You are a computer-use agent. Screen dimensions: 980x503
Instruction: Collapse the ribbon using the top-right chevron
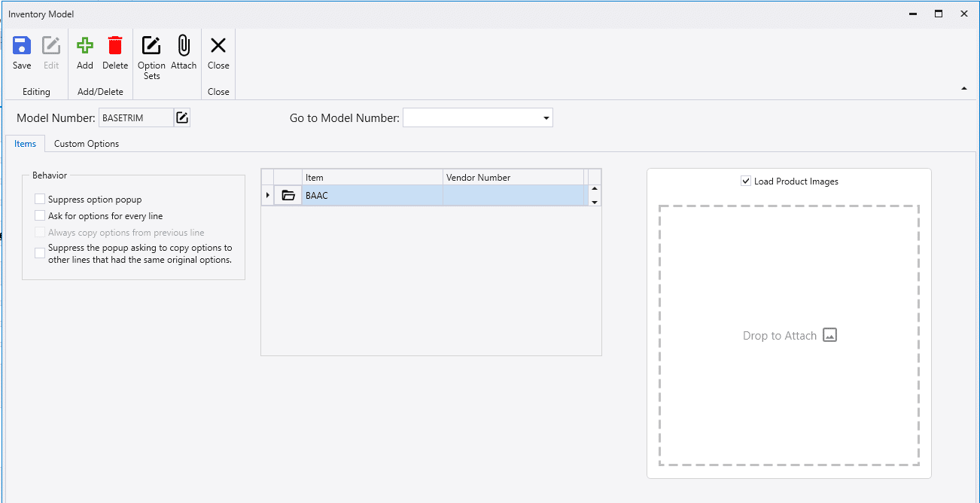click(x=963, y=88)
